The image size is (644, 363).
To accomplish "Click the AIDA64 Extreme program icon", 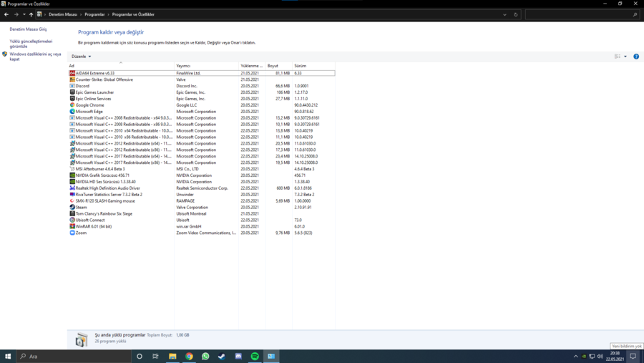I will [72, 73].
